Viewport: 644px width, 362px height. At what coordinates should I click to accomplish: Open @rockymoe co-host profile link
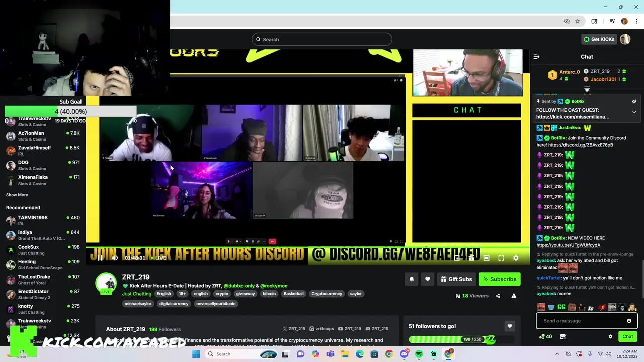(274, 286)
